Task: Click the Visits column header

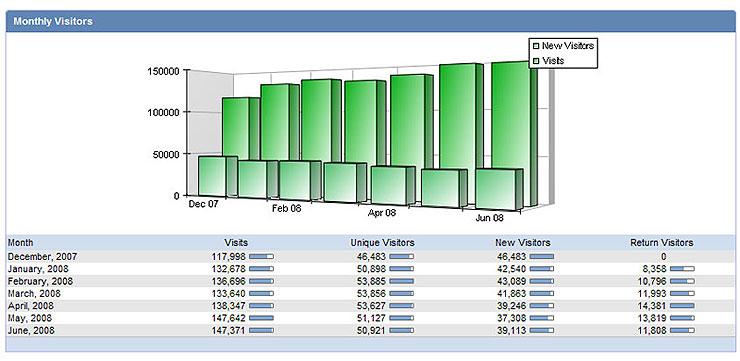Action: (x=236, y=243)
